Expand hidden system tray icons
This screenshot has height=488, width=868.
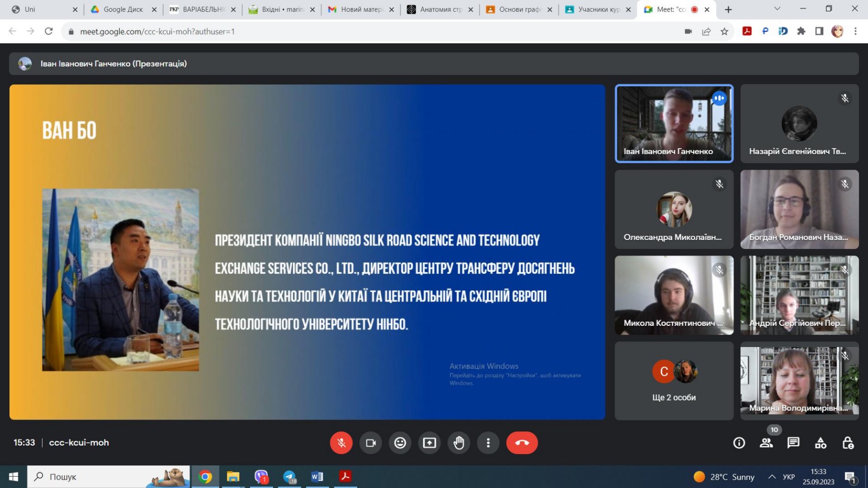tap(771, 477)
